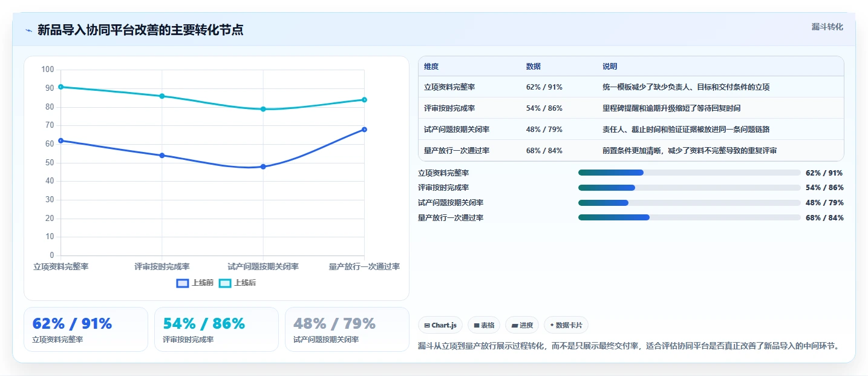This screenshot has height=376, width=868.
Task: Click the lightning icon beside the title
Action: pyautogui.click(x=28, y=30)
